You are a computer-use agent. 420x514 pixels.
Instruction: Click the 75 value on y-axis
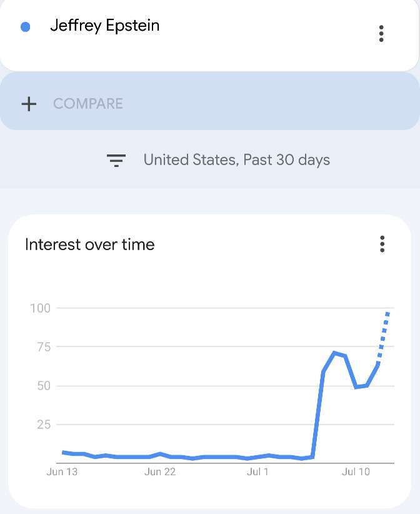point(44,346)
